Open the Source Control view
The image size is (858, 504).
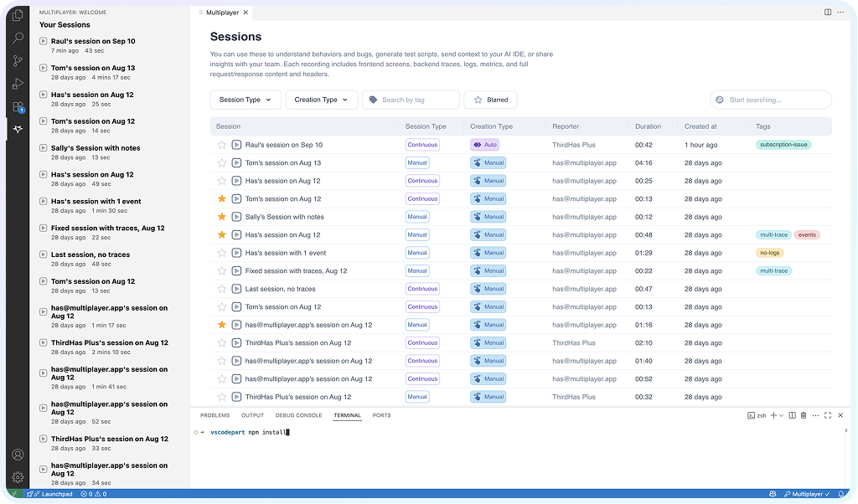pos(17,60)
